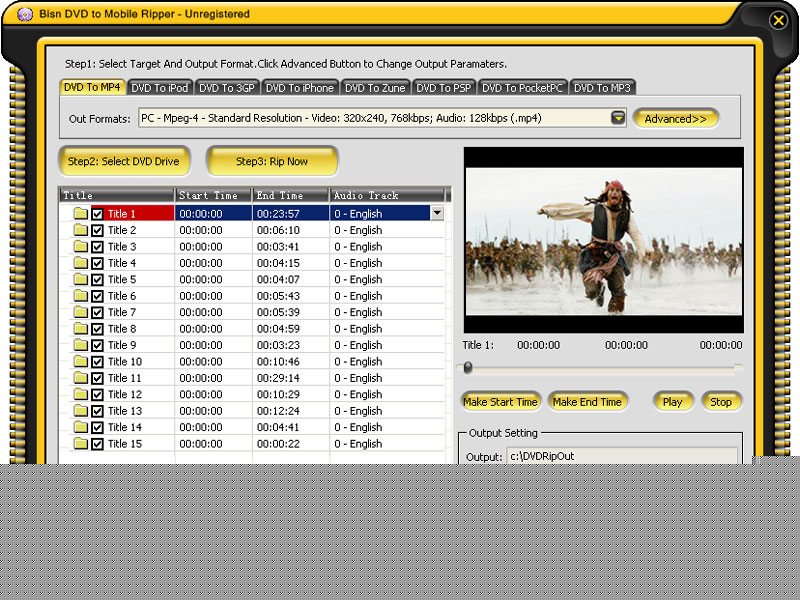Click the folder icon for Title 3
800x600 pixels.
pyautogui.click(x=81, y=246)
